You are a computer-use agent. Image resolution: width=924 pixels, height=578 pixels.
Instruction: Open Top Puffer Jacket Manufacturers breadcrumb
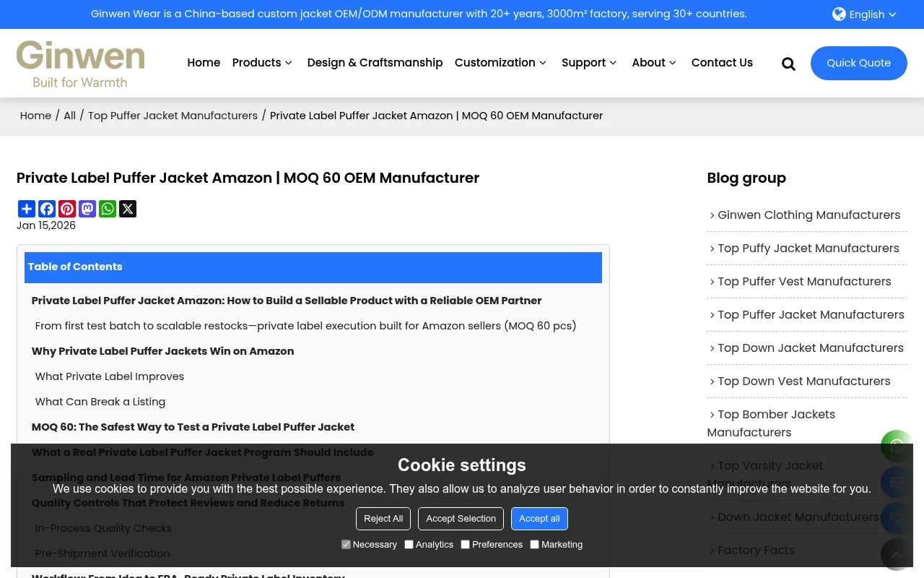[x=173, y=116]
